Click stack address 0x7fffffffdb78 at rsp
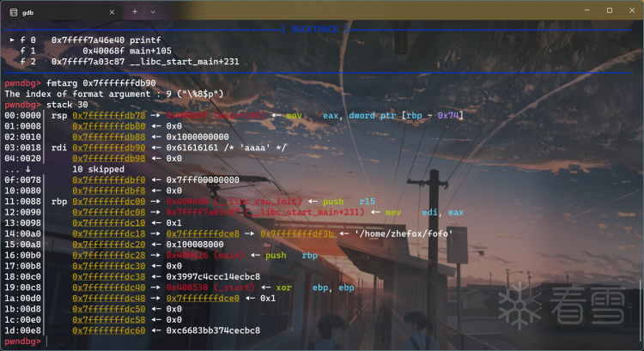 tap(109, 115)
